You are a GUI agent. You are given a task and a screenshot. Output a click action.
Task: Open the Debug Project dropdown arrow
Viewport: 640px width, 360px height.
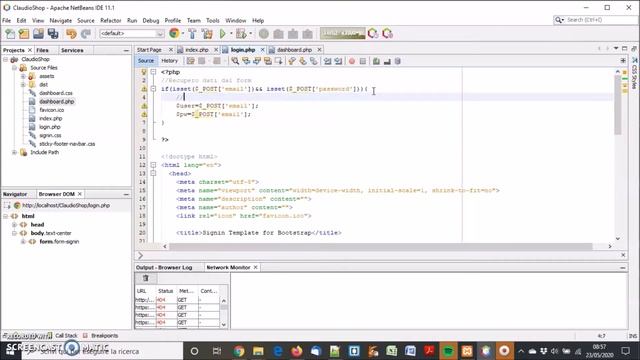[x=250, y=33]
